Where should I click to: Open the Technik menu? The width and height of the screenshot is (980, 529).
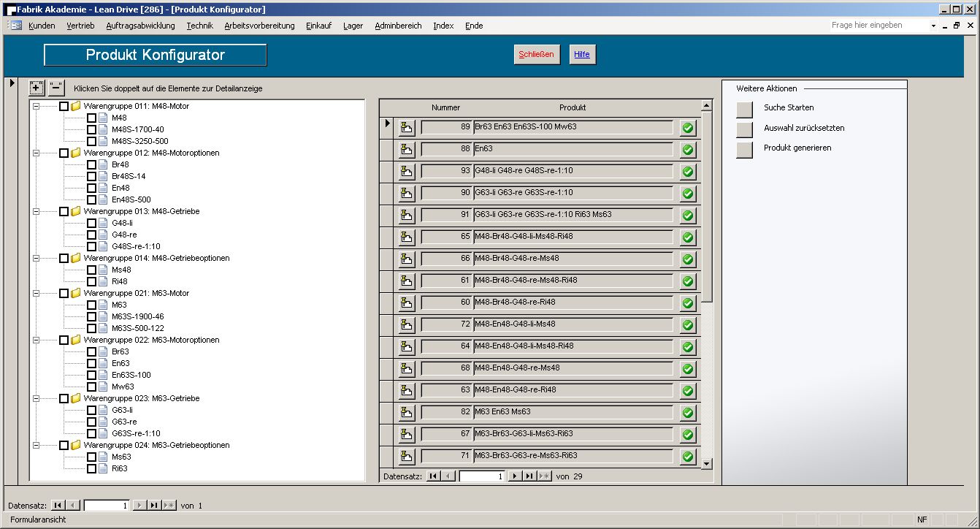(x=199, y=26)
